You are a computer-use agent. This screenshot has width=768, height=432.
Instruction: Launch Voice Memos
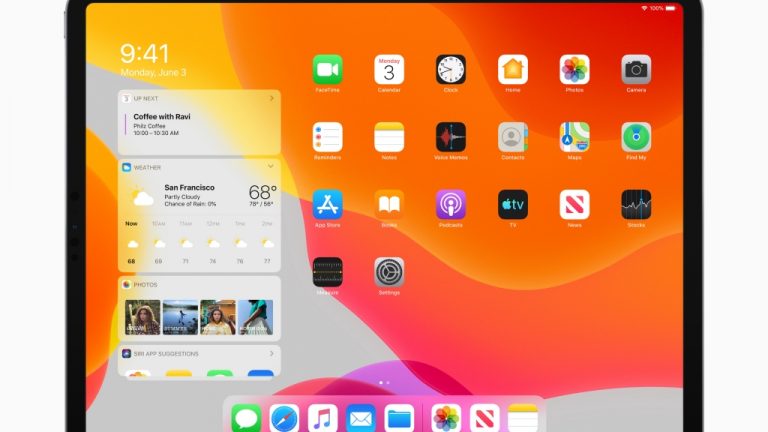451,137
